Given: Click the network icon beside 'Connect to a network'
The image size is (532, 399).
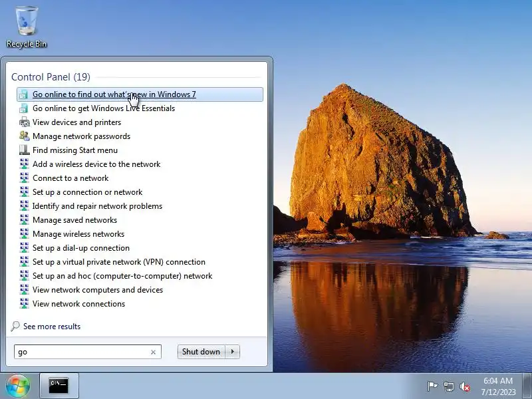Looking at the screenshot, I should click(x=24, y=178).
